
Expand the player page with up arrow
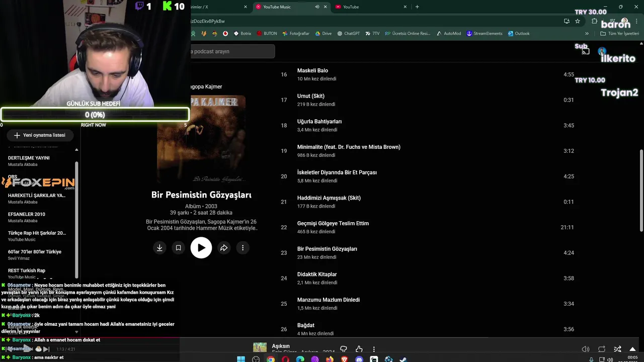click(632, 349)
